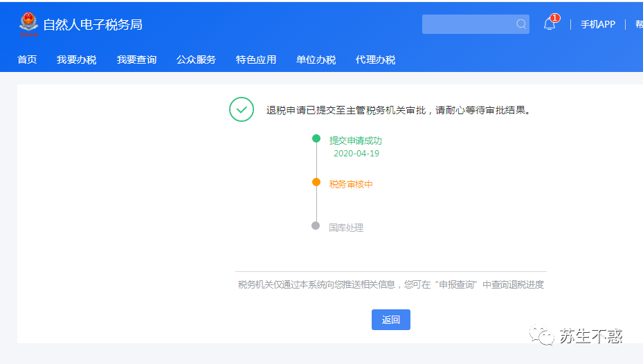
Task: Click the 2020-04-19 date text
Action: point(356,154)
